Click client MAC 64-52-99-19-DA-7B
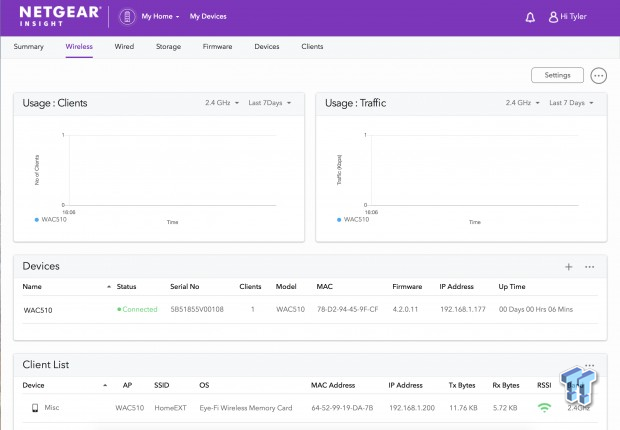This screenshot has height=430, width=620. [x=342, y=408]
